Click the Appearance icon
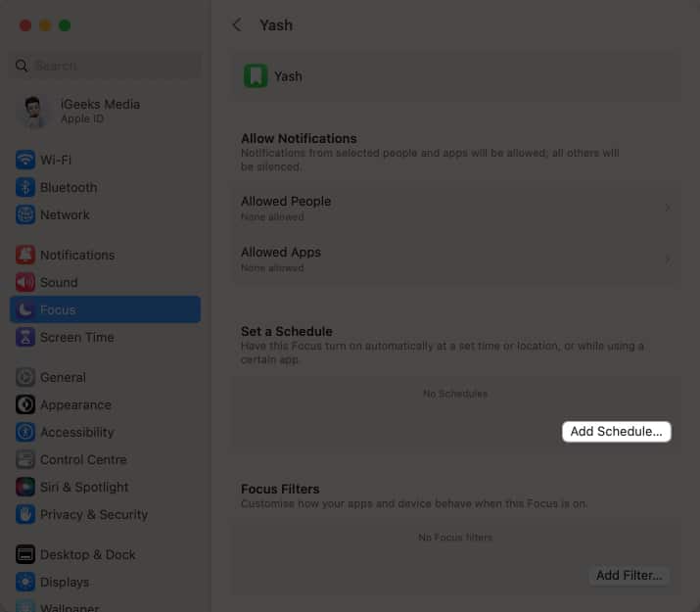 tap(25, 404)
